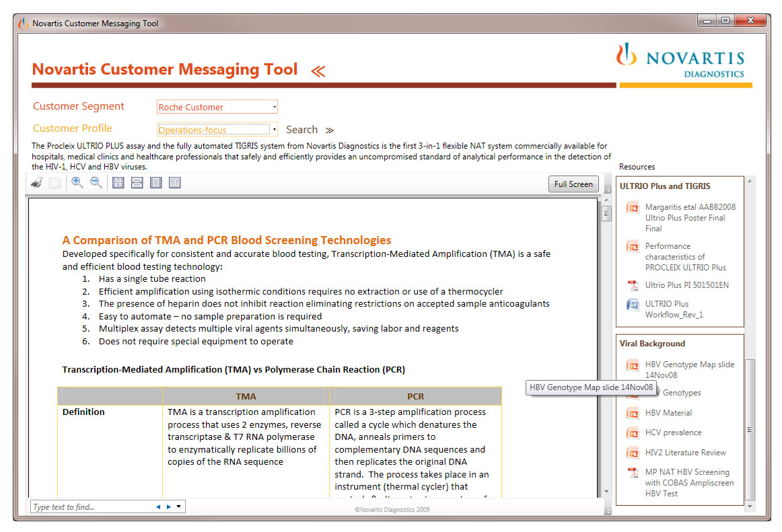Click PowerPoint icon beside HBV Genotype Map slide
The width and height of the screenshot is (782, 532).
pyautogui.click(x=633, y=365)
